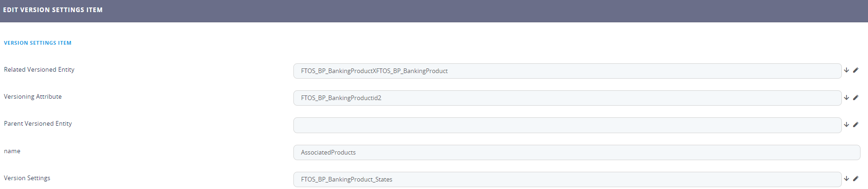Open Version Settings lookup arrow
Image resolution: width=868 pixels, height=189 pixels.
(x=846, y=179)
